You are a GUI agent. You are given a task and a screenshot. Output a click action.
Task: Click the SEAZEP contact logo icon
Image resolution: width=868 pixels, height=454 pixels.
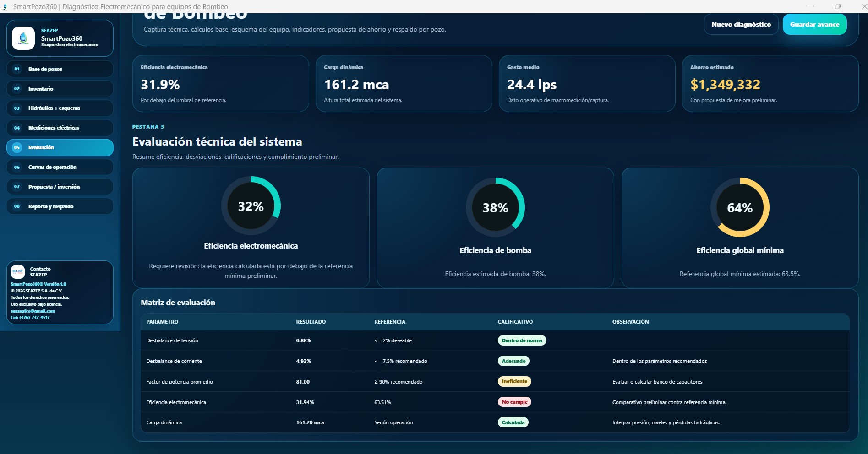[18, 272]
